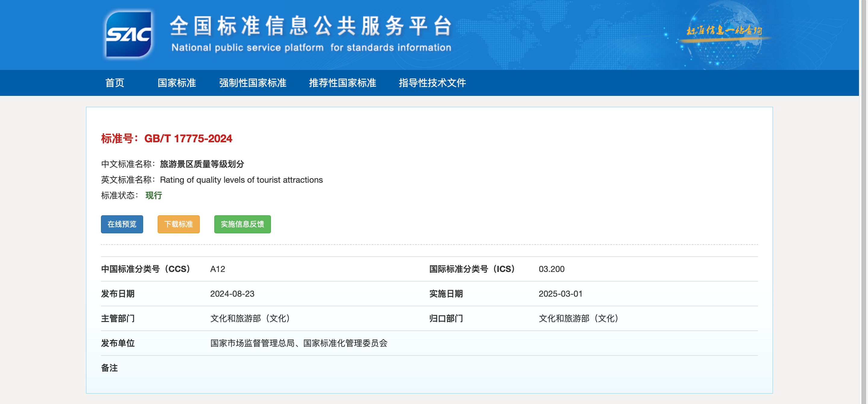Open the 首页 nav item
The width and height of the screenshot is (868, 404).
[x=115, y=83]
